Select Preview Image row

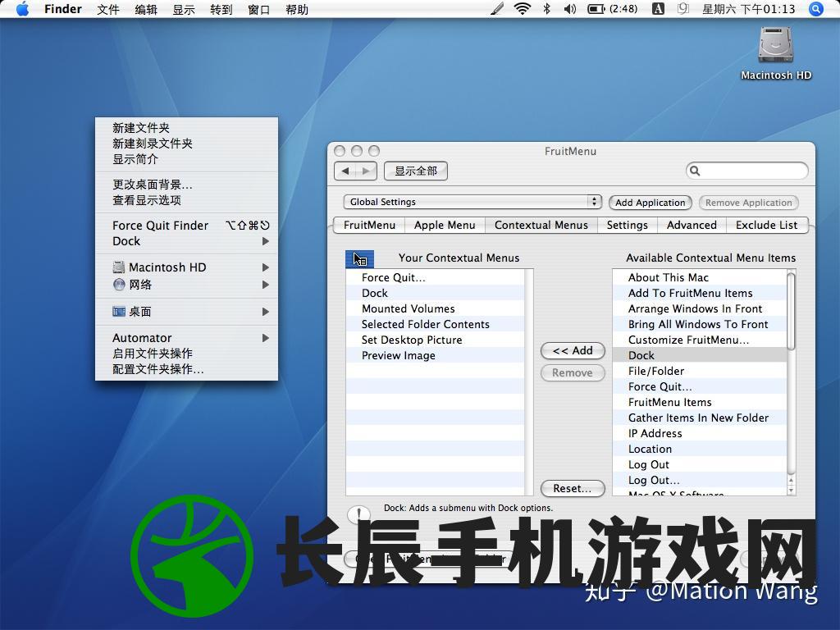tap(435, 355)
